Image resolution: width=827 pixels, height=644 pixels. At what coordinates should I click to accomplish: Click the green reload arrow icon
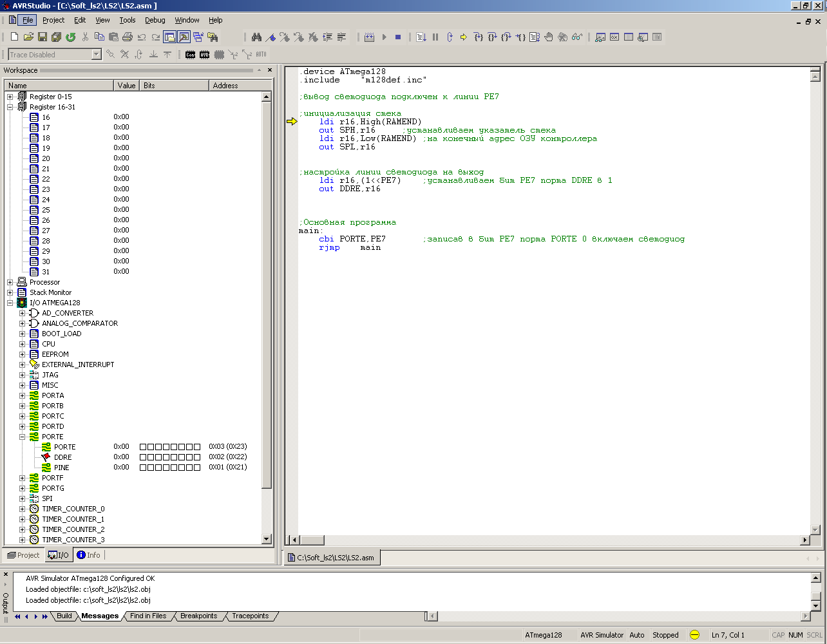pyautogui.click(x=70, y=37)
